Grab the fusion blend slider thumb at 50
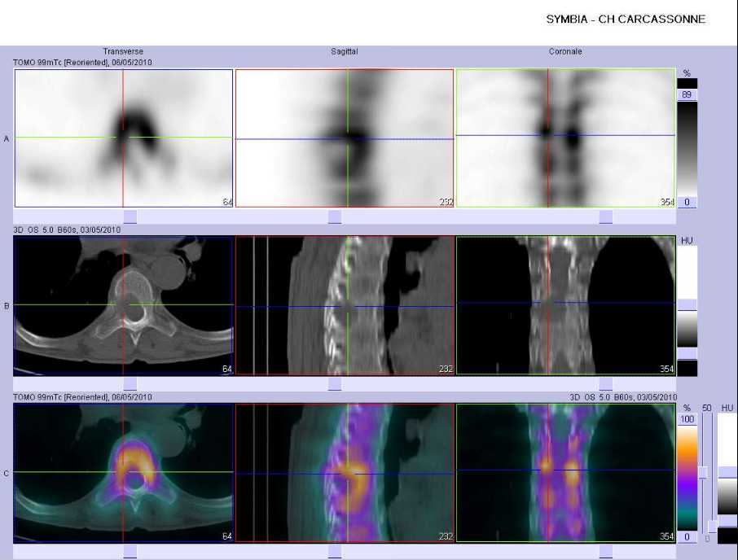Screen dimensions: 738x560 [704, 473]
